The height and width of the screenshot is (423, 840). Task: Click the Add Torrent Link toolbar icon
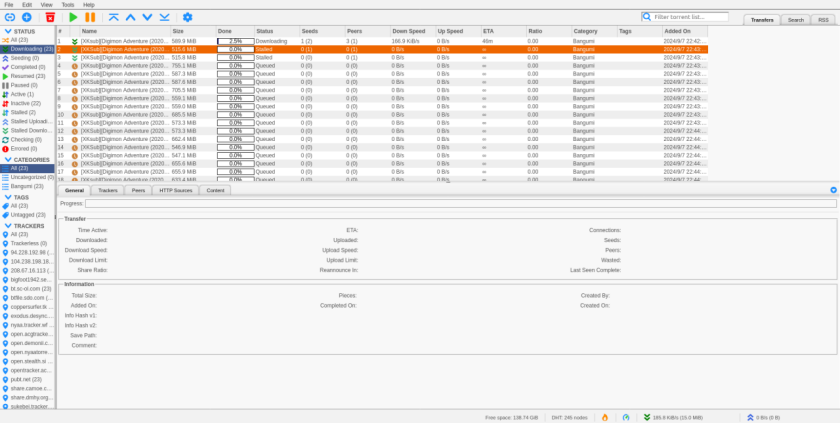tap(10, 18)
